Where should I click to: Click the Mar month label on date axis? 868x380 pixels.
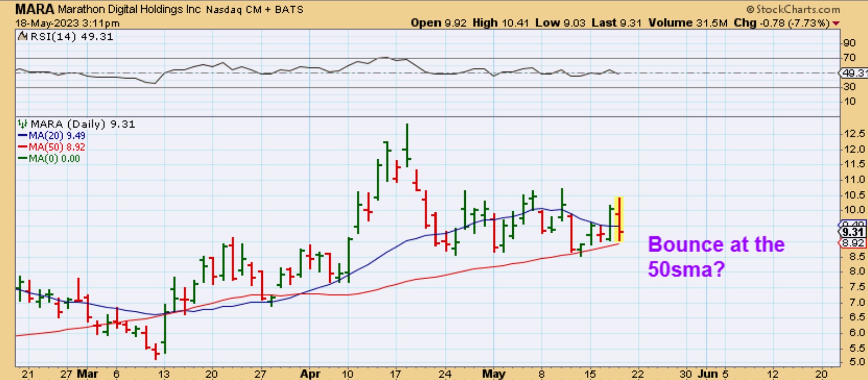click(88, 374)
